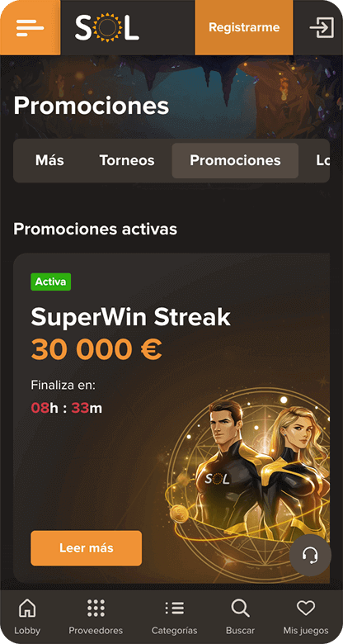Click the SuperWin Streak title
Viewport: 343px width, 644px height.
(x=130, y=318)
